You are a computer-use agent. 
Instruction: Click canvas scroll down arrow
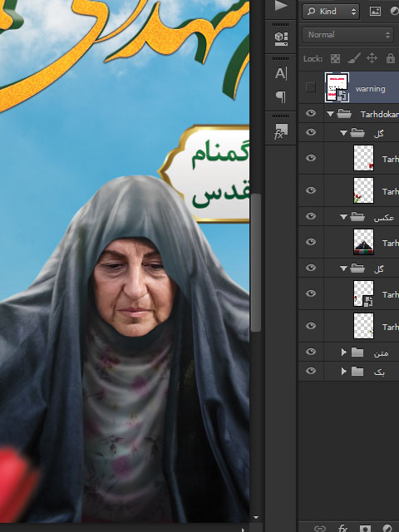(x=256, y=518)
